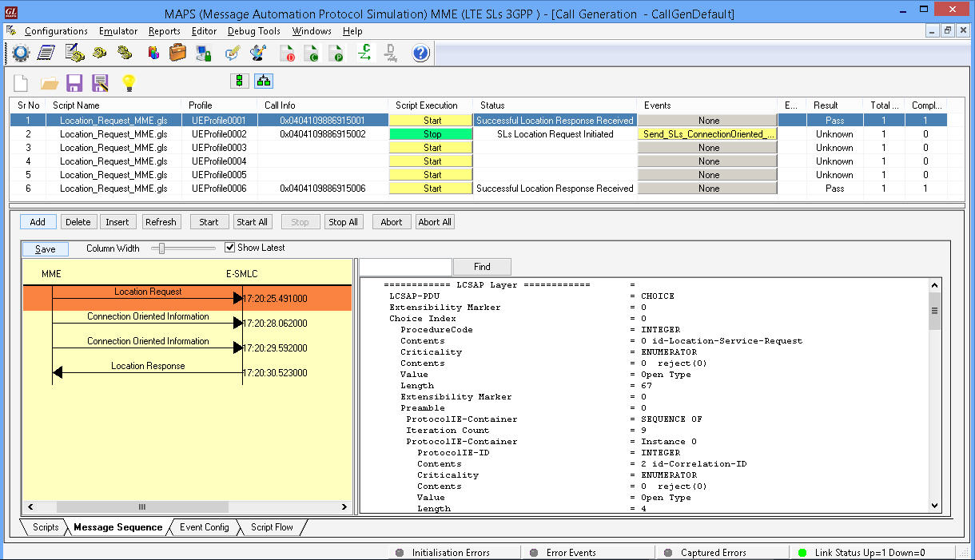Open Testbed Setup via the gear icon
975x560 pixels.
coord(21,53)
